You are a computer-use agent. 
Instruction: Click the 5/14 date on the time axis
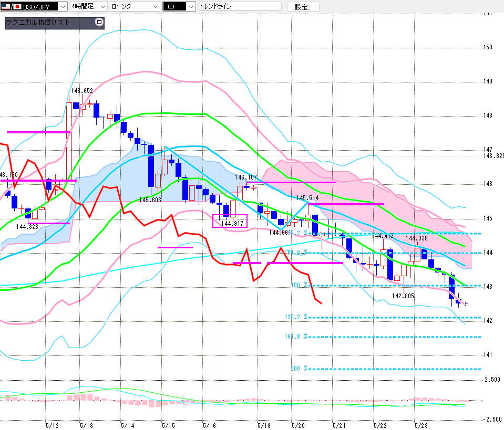coord(128,425)
